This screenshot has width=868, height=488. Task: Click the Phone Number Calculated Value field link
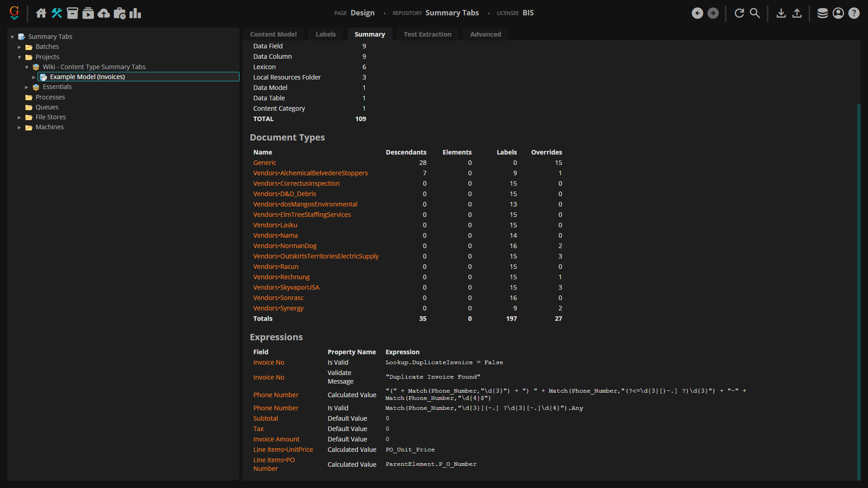click(x=276, y=395)
